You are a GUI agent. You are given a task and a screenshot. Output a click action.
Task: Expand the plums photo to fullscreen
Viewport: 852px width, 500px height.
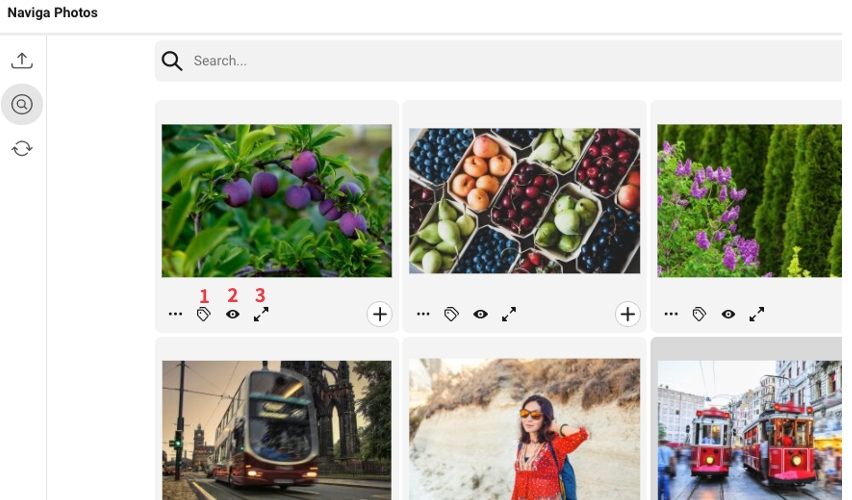261,314
